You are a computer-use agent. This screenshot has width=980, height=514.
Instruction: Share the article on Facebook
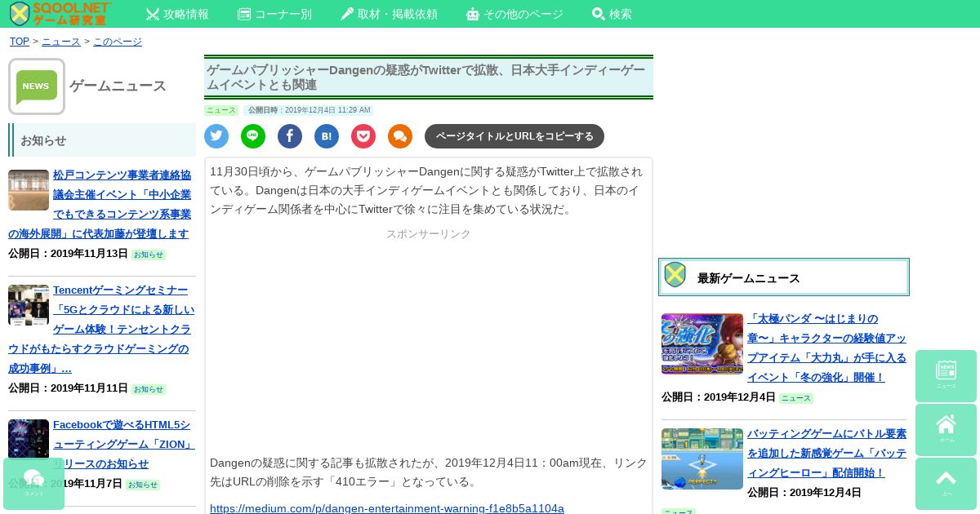[290, 136]
